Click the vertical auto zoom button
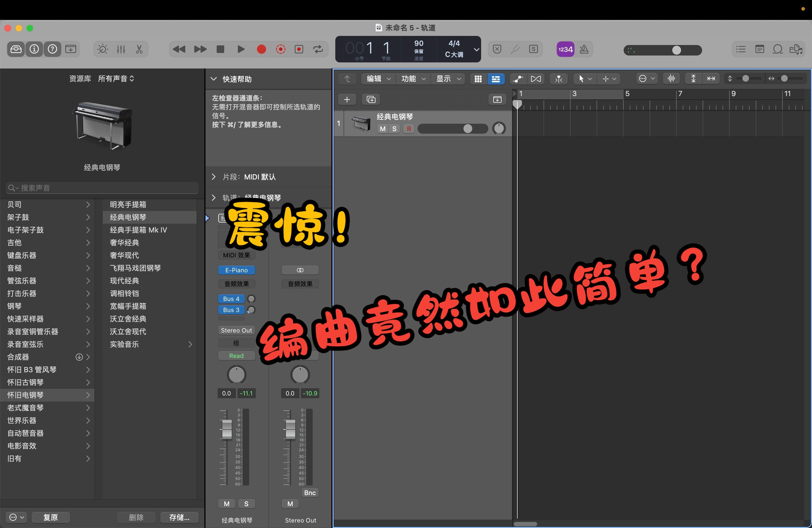Screen dimensions: 812x528 pos(693,79)
